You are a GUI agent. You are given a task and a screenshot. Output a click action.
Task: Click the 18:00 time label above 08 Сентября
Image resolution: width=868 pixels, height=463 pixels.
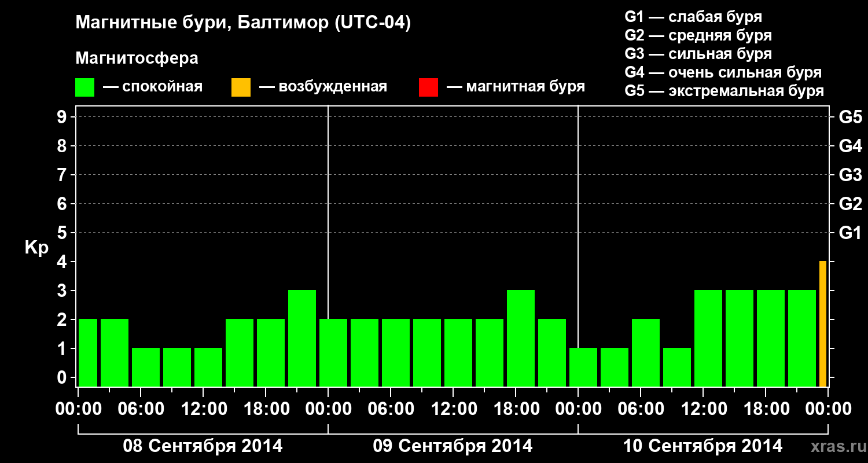tap(266, 409)
